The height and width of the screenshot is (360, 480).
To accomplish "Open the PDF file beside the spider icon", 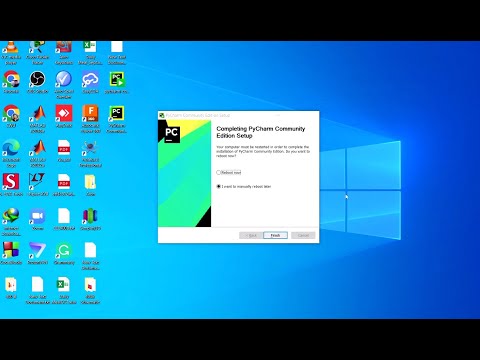I will [64, 151].
